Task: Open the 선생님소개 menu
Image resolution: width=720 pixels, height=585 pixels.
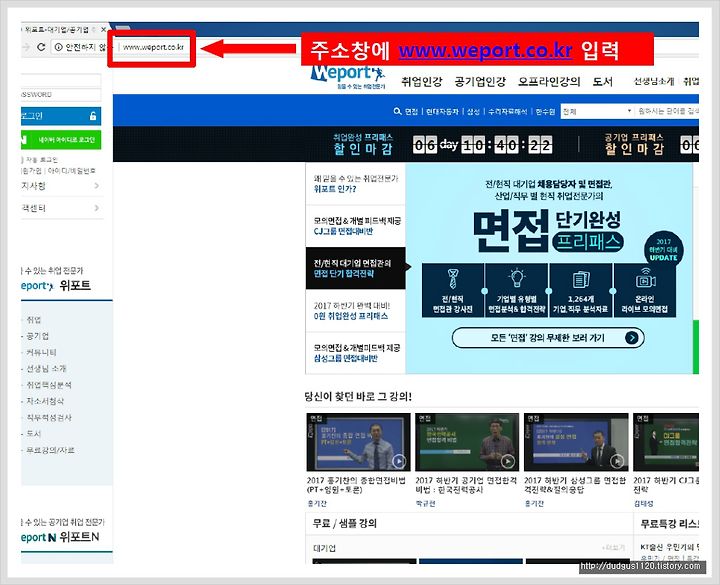Action: point(654,82)
